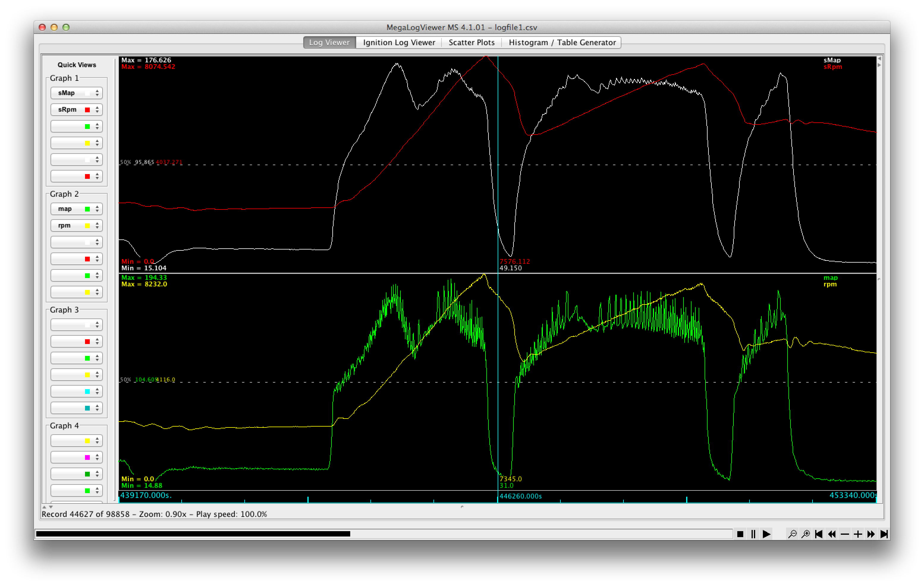The image size is (924, 587).
Task: Click the Max = 194.33 green label
Action: (144, 277)
